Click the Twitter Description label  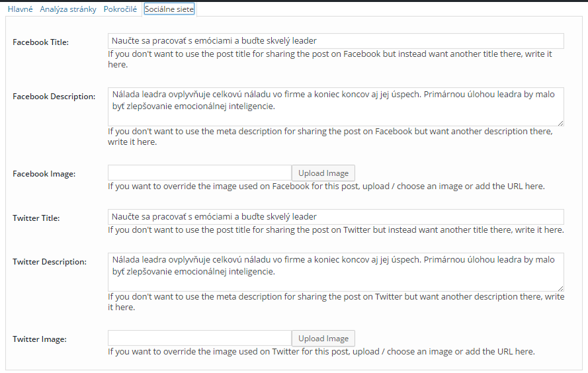[50, 262]
